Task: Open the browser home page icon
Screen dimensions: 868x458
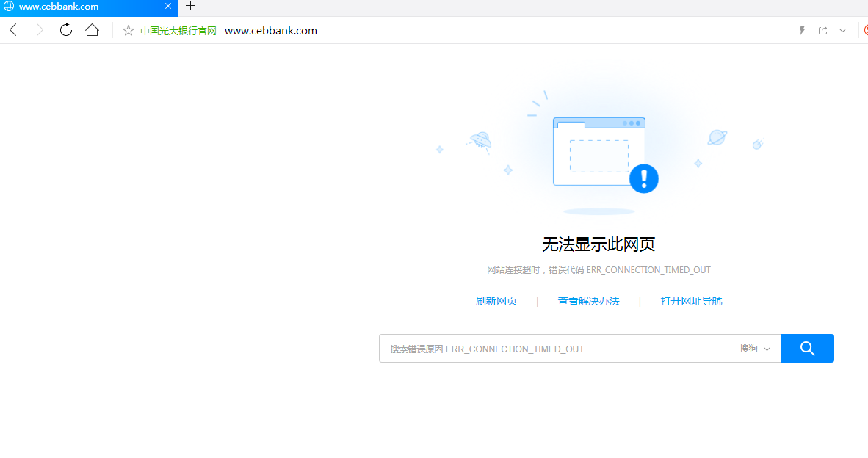Action: point(93,30)
